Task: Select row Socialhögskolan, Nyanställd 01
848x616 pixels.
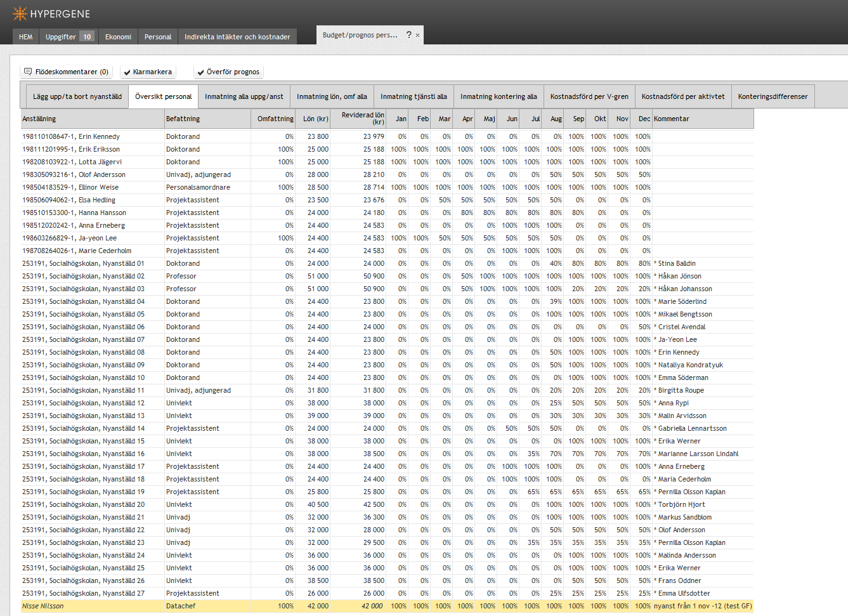Action: pyautogui.click(x=387, y=263)
